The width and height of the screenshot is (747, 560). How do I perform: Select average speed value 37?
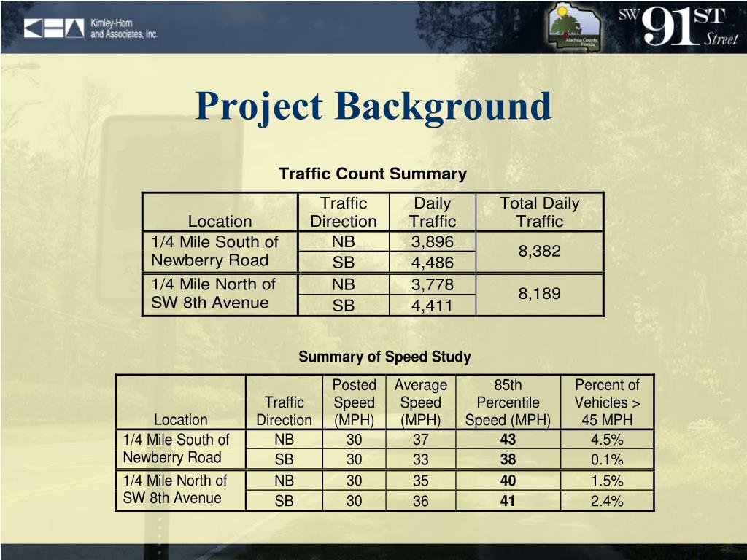coord(421,440)
